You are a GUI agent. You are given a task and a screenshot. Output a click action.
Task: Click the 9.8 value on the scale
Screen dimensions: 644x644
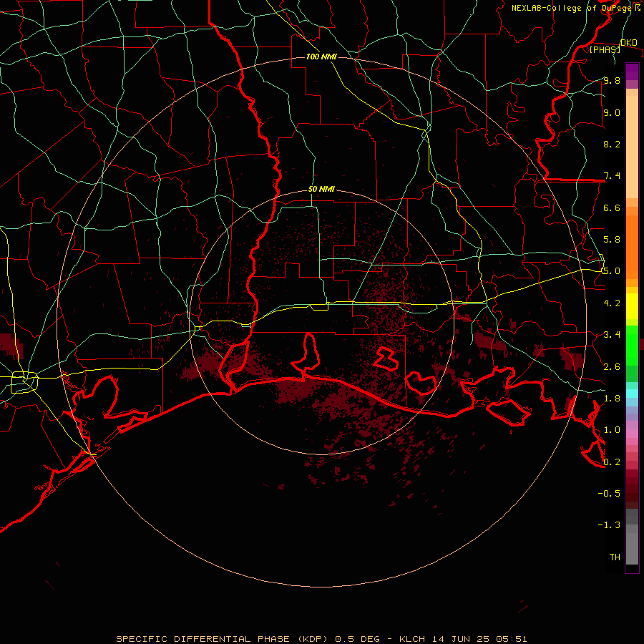(x=612, y=80)
